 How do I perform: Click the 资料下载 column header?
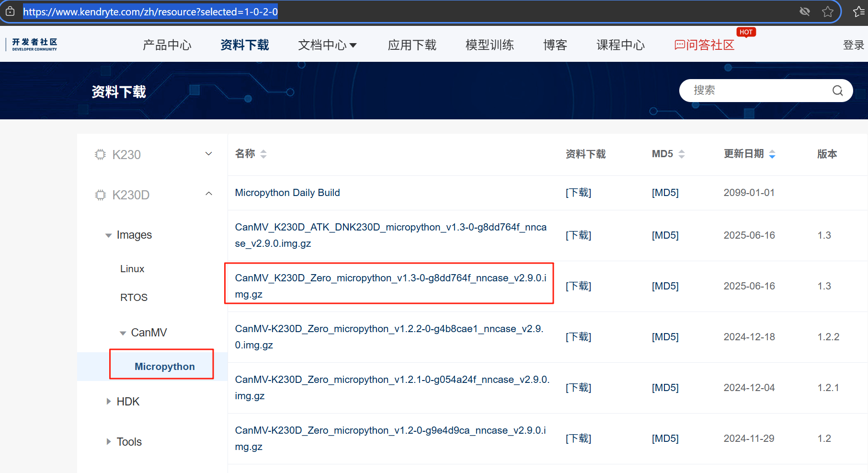(585, 154)
